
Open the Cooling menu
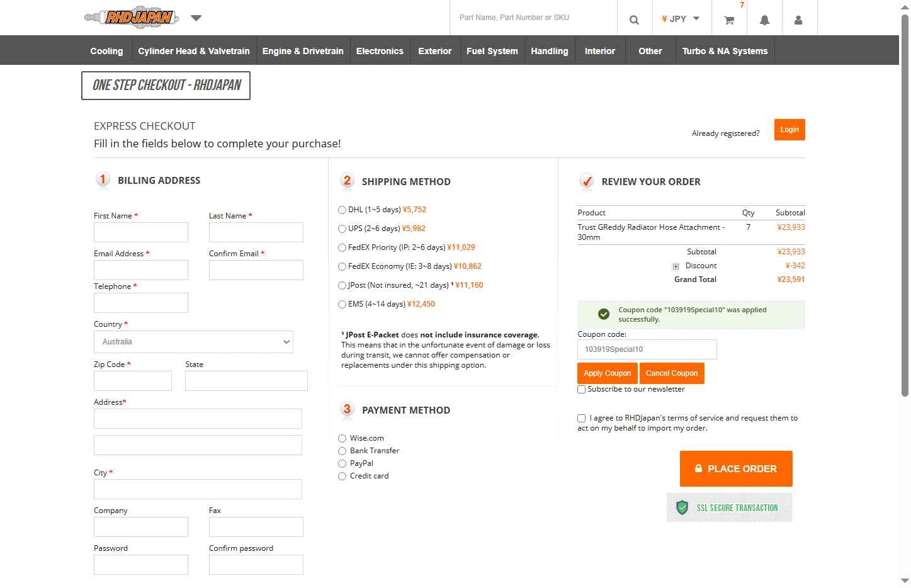pyautogui.click(x=106, y=51)
